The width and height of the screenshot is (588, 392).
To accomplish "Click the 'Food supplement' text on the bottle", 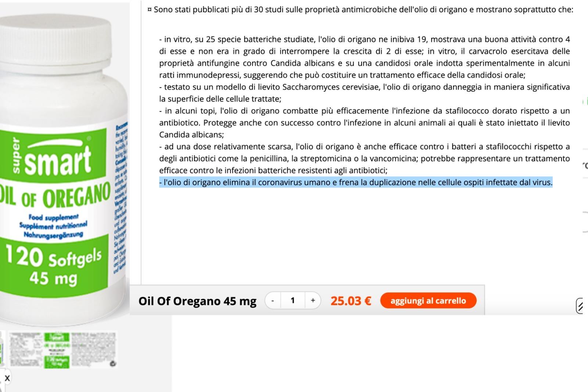I will (54, 217).
